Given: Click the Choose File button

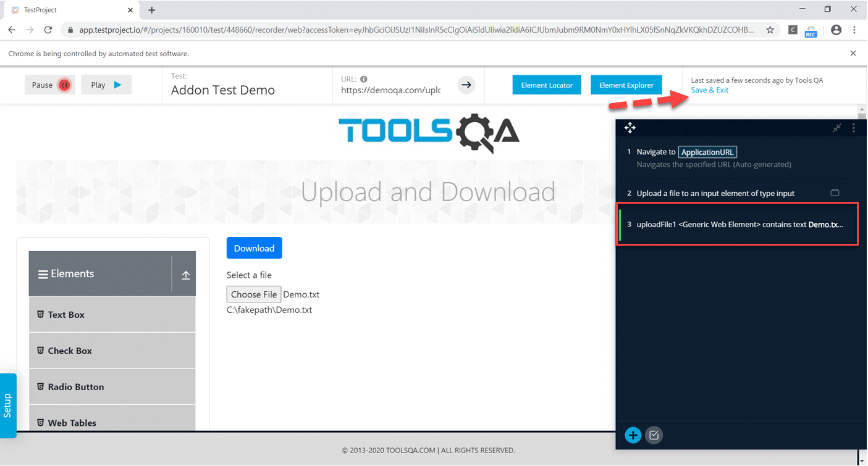Looking at the screenshot, I should (254, 294).
